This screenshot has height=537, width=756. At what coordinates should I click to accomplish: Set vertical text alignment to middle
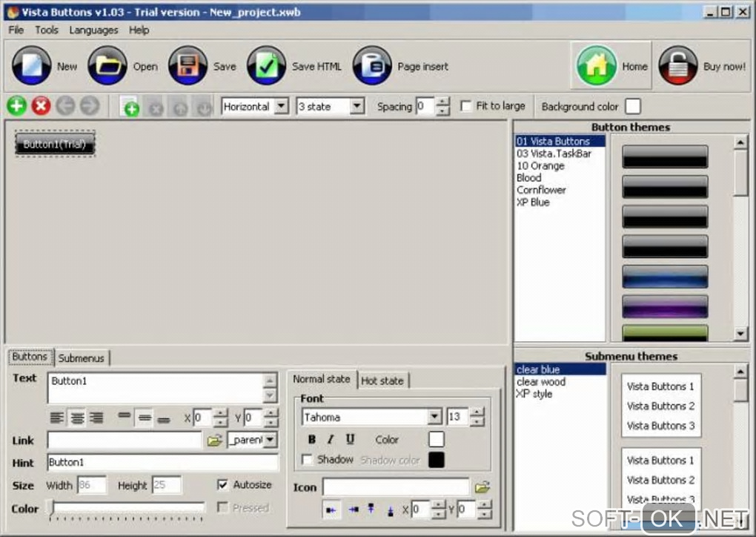pyautogui.click(x=145, y=418)
